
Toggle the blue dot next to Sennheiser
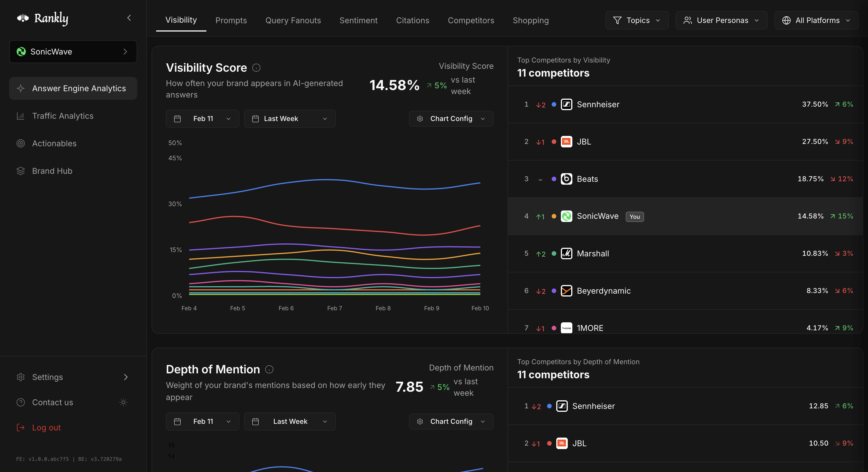[x=554, y=104]
